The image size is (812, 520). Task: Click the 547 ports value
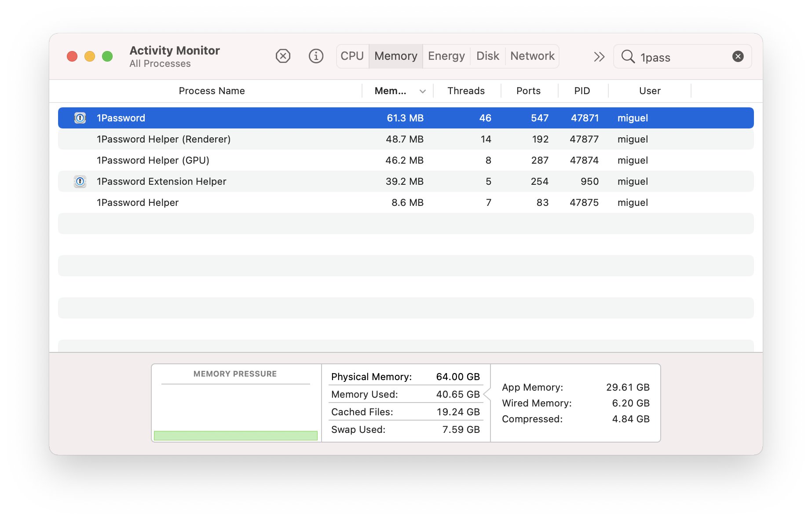540,118
